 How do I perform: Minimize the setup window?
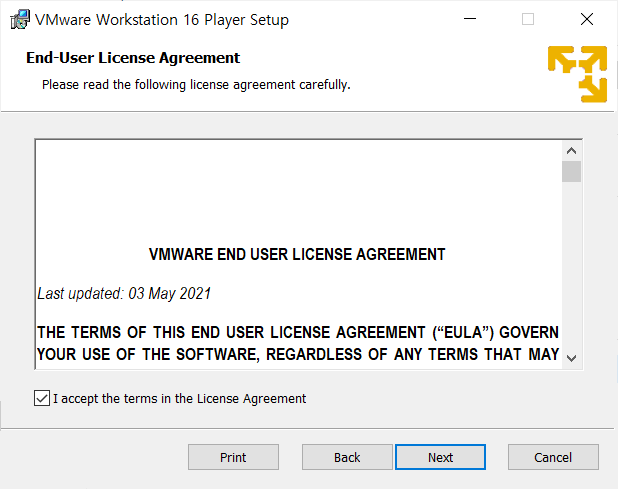(x=470, y=19)
